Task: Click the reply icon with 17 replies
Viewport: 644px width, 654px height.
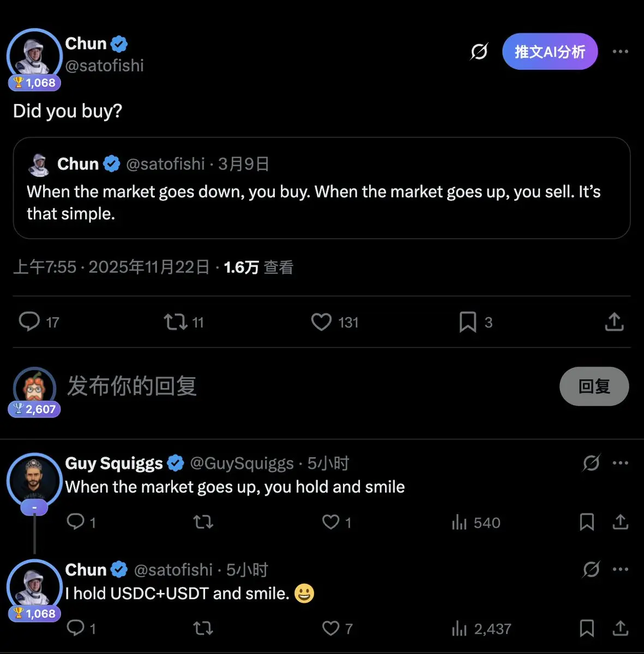Action: click(x=29, y=322)
